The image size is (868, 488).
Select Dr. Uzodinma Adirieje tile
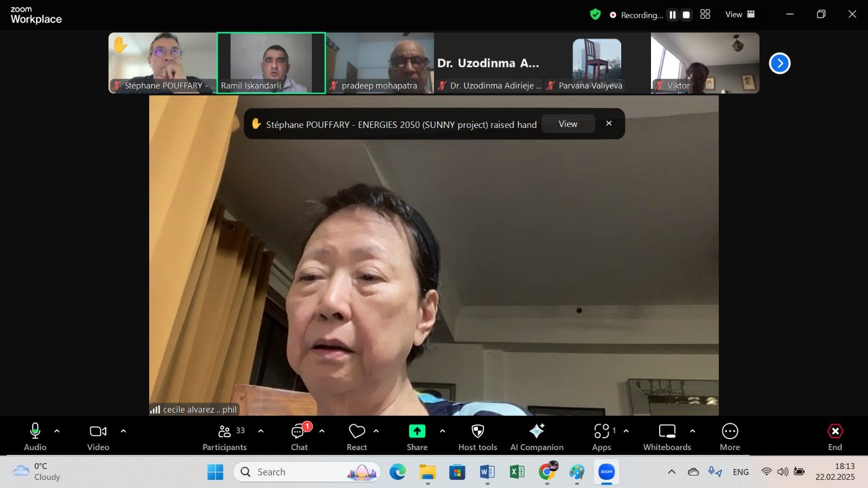coord(488,63)
